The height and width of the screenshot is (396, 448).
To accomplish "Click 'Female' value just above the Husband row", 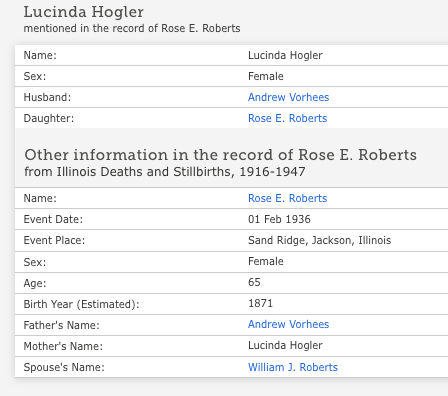I will 266,76.
